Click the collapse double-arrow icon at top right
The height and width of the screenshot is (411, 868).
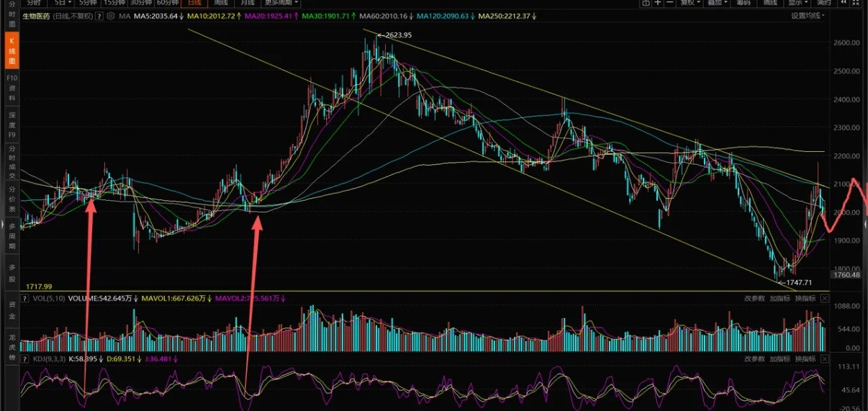pyautogui.click(x=843, y=3)
